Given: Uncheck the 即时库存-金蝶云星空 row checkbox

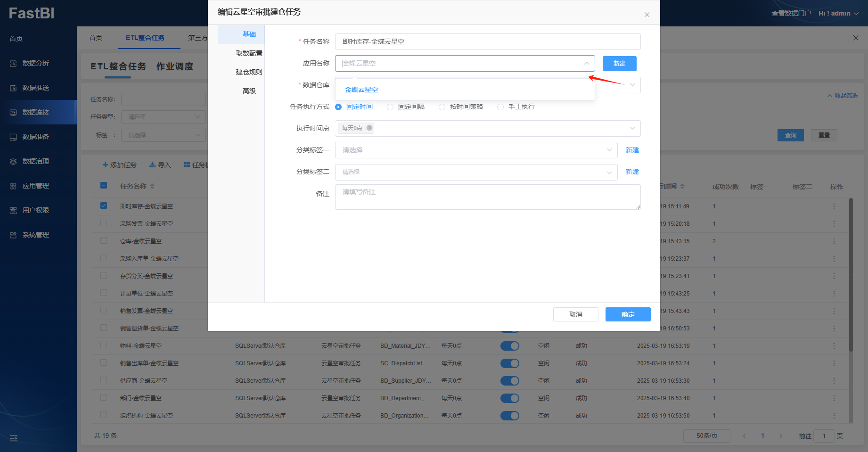Looking at the screenshot, I should pyautogui.click(x=104, y=205).
